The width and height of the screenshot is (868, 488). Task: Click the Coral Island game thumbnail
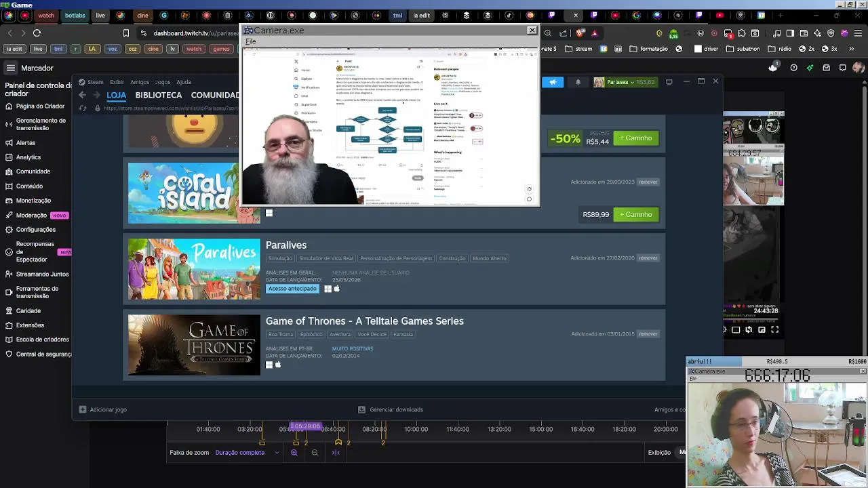point(183,193)
